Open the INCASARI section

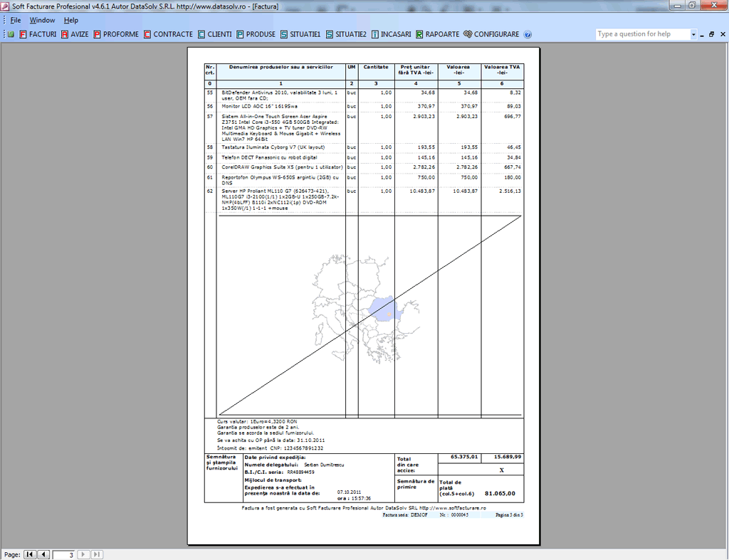tap(391, 34)
